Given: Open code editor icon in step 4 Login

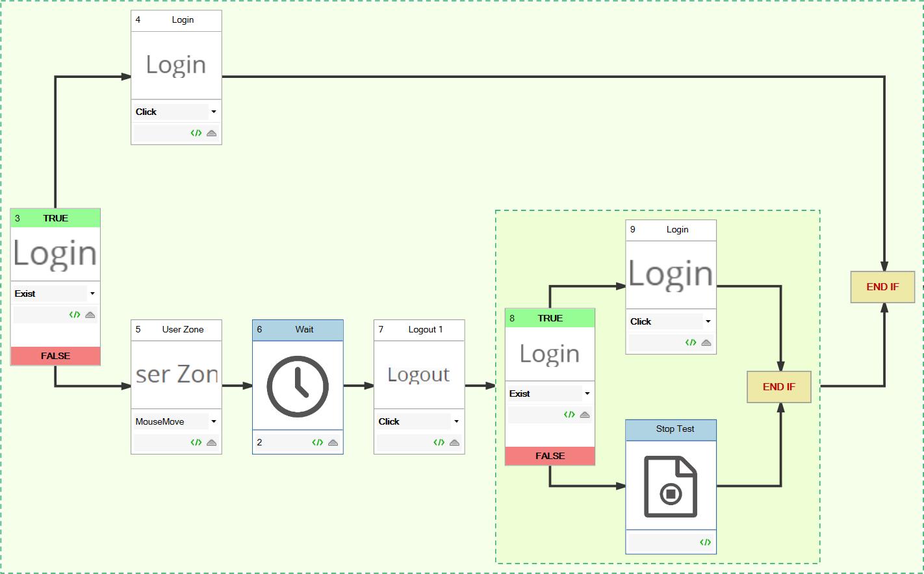Looking at the screenshot, I should point(196,133).
